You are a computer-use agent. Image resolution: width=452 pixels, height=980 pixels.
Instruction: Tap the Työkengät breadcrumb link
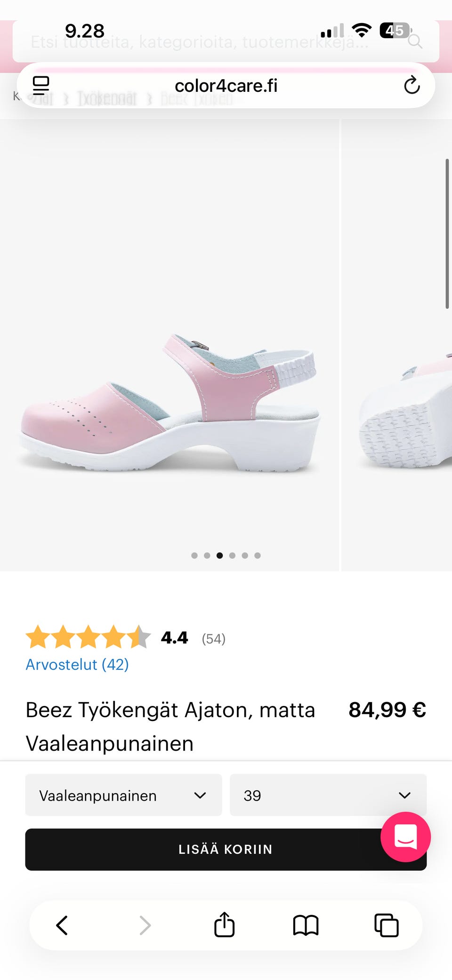tap(107, 98)
